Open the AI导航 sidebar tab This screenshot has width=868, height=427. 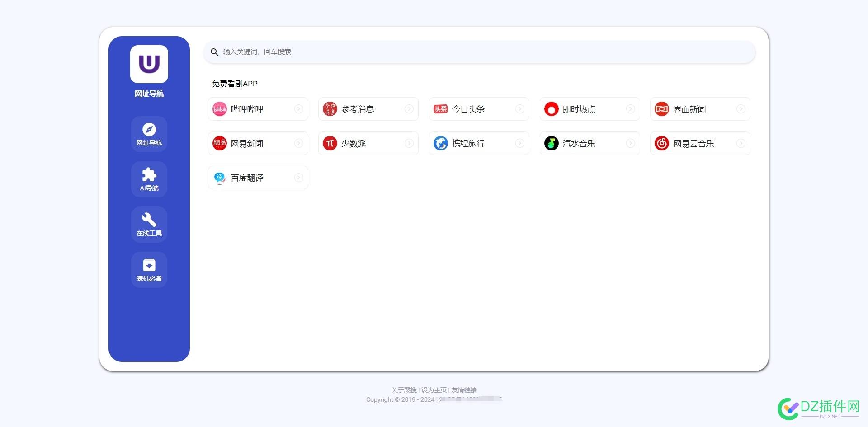pos(149,179)
